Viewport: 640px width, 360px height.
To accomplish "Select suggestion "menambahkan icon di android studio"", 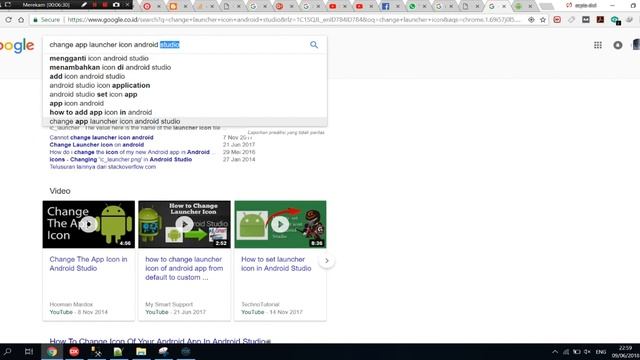I will click(110, 67).
